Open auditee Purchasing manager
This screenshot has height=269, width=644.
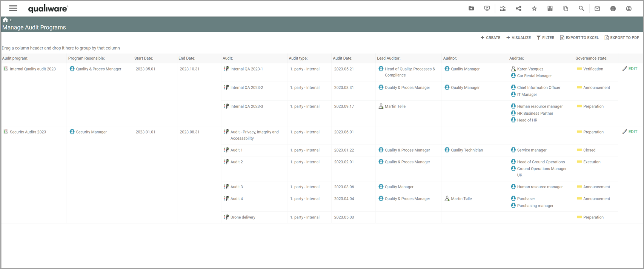[535, 206]
